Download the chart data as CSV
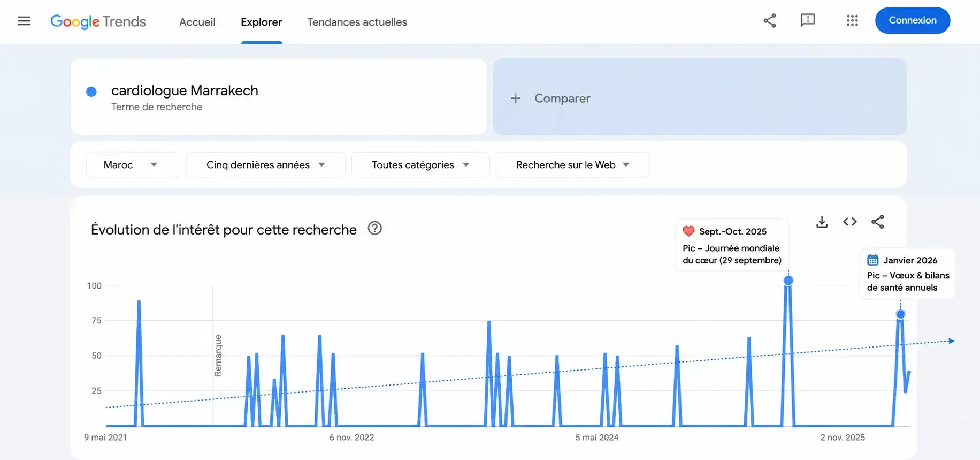Viewport: 980px width, 460px height. click(822, 222)
